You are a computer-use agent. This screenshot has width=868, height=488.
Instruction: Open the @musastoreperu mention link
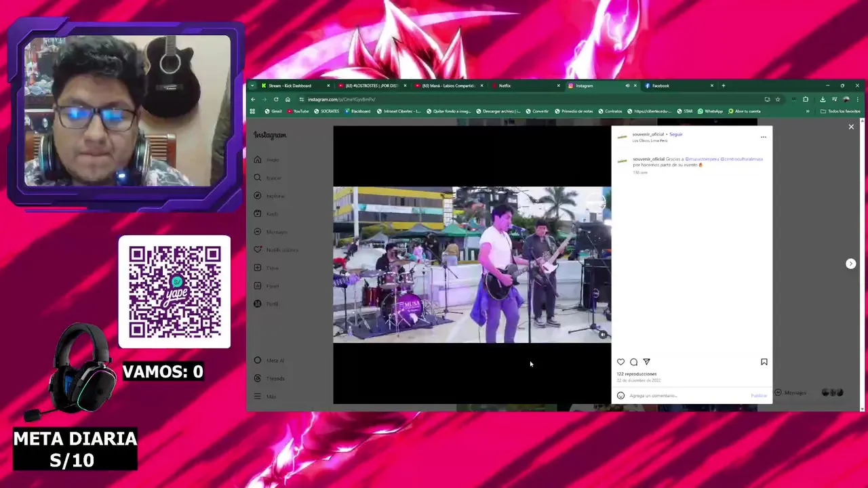click(702, 159)
